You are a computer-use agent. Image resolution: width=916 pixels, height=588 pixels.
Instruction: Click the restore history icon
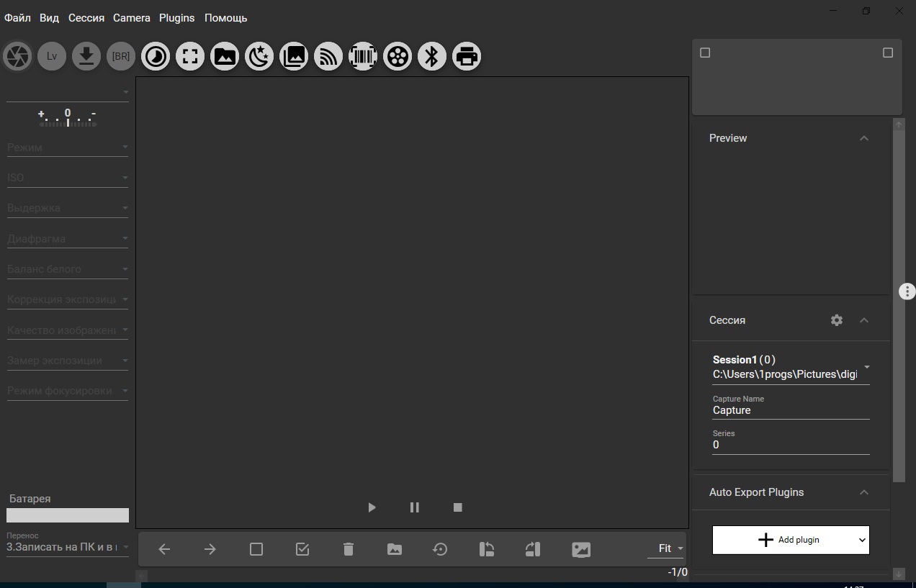point(440,549)
